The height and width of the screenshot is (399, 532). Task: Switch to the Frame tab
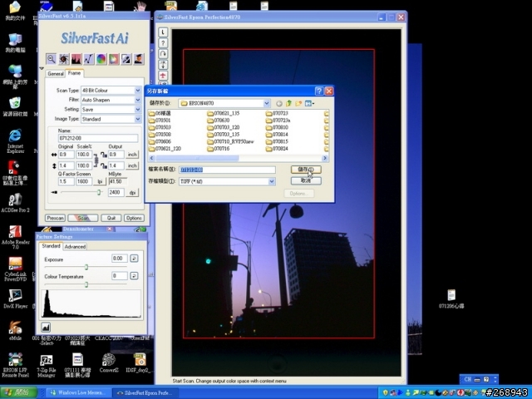point(74,73)
